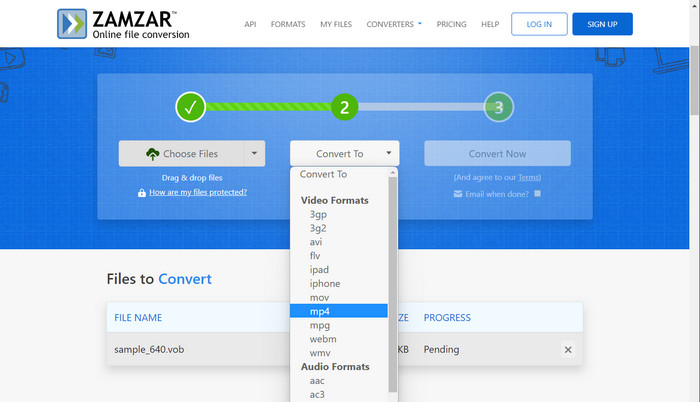
Task: Open the API page link
Action: [250, 24]
